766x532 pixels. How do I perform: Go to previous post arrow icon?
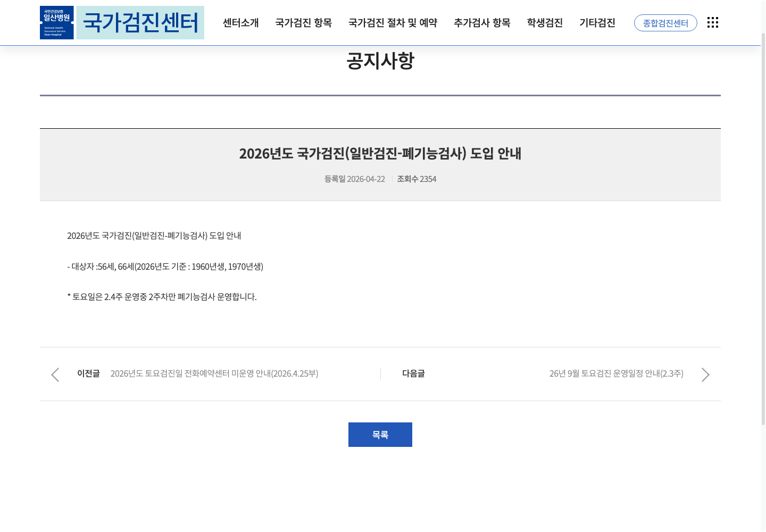click(55, 375)
